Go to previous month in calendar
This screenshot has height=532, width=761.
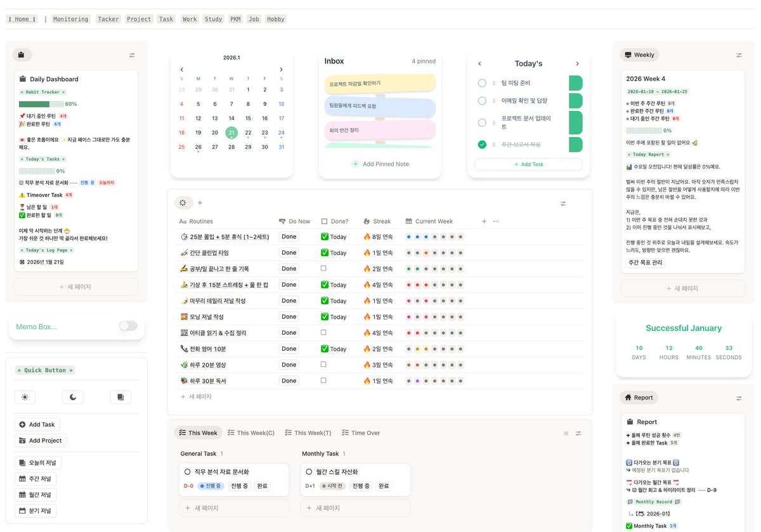[x=182, y=70]
